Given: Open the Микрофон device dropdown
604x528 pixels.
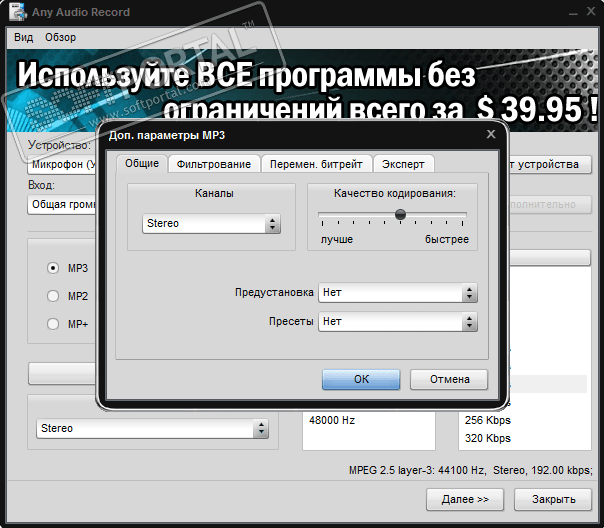Looking at the screenshot, I should coord(64,164).
